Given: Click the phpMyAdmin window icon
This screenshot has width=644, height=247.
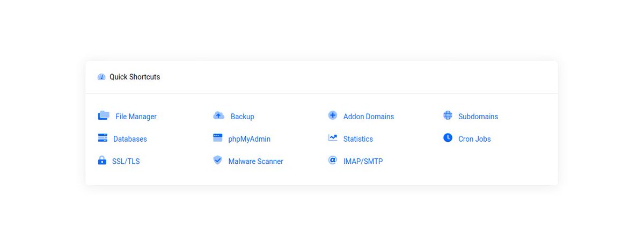Looking at the screenshot, I should (217, 138).
